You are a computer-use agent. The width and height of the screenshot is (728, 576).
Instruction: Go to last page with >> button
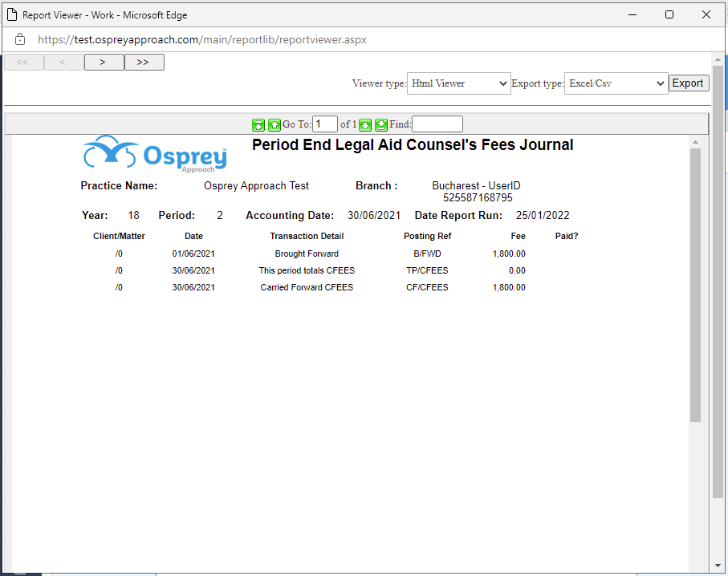144,63
